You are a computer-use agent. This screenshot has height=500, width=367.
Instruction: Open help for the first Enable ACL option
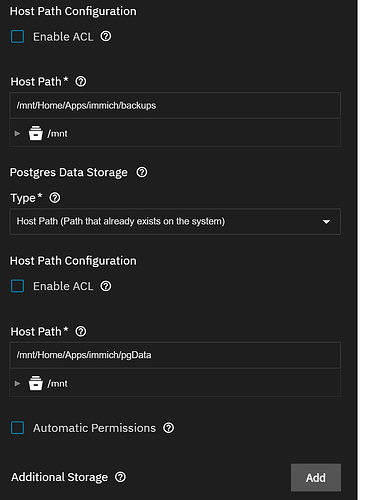click(x=106, y=36)
